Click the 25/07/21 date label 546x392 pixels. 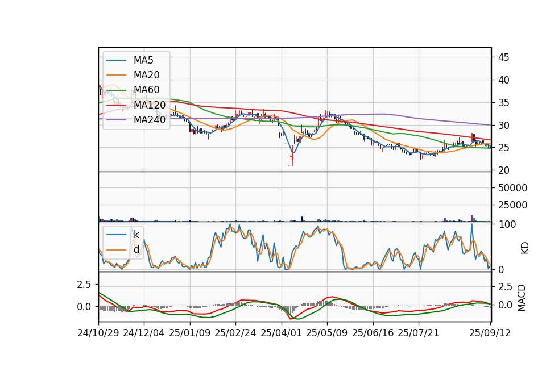pyautogui.click(x=419, y=333)
